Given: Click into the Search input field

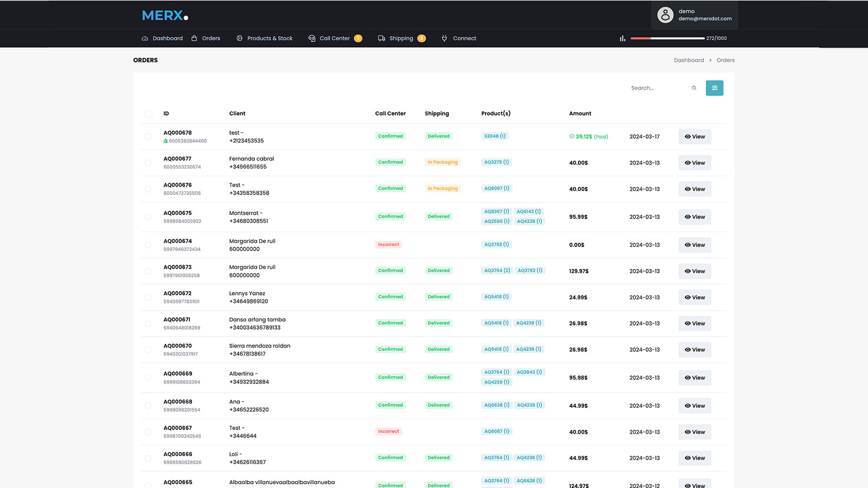Looking at the screenshot, I should (659, 88).
